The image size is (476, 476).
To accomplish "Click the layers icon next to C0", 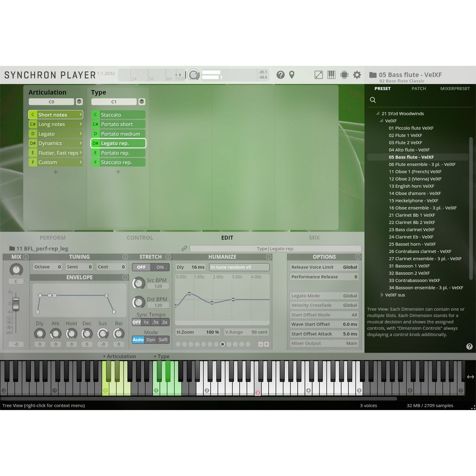I will 79,102.
